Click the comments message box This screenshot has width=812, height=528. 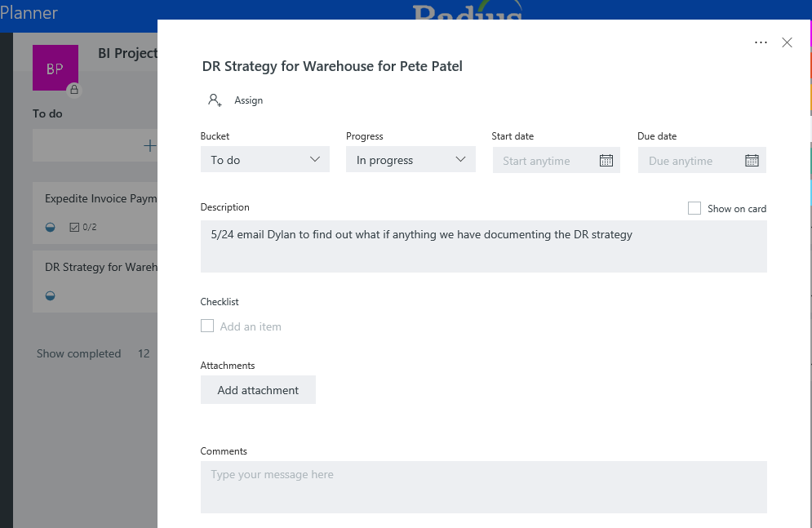(484, 487)
